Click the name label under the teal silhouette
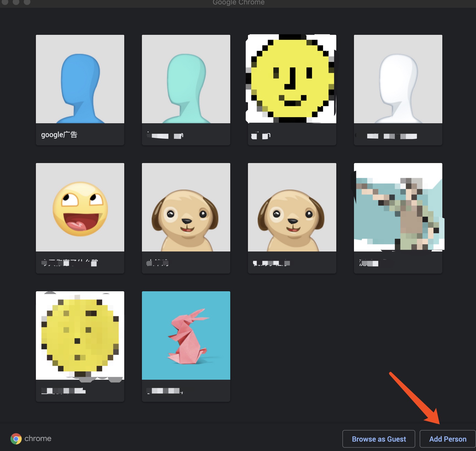Image resolution: width=476 pixels, height=451 pixels. coord(165,135)
